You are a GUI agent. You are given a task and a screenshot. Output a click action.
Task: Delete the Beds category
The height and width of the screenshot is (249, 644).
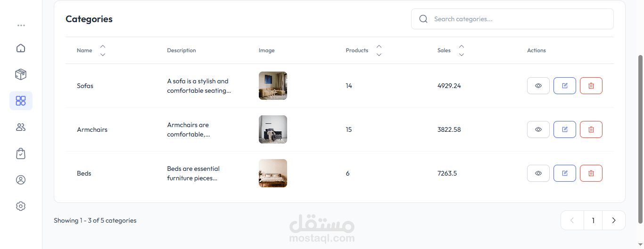click(x=591, y=173)
